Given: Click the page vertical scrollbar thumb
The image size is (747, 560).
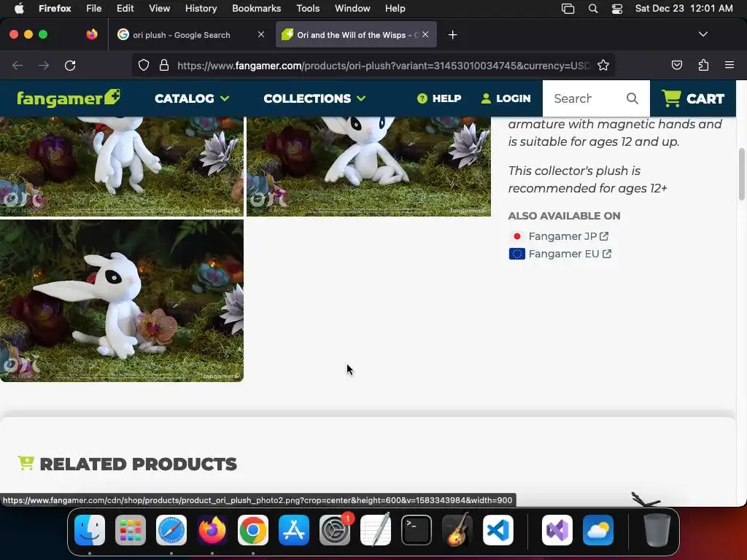Looking at the screenshot, I should 741,174.
